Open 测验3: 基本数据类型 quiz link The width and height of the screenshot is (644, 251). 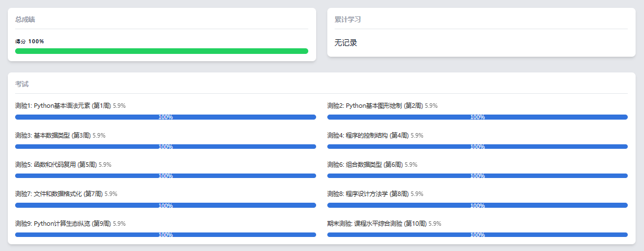(x=53, y=135)
